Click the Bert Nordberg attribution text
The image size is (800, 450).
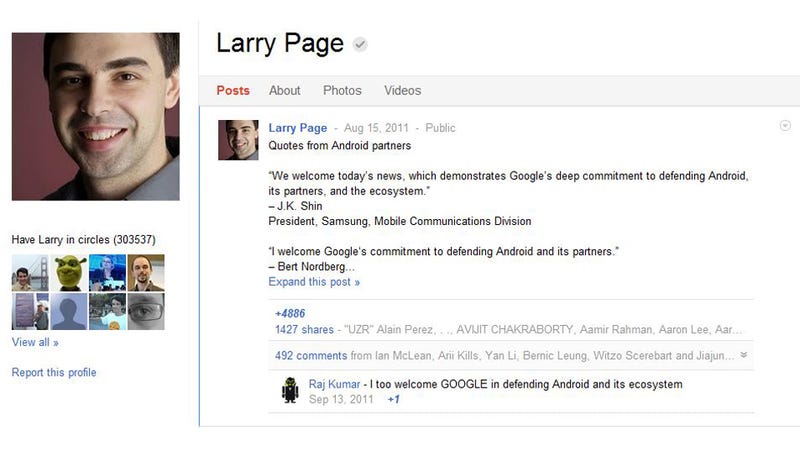(311, 267)
